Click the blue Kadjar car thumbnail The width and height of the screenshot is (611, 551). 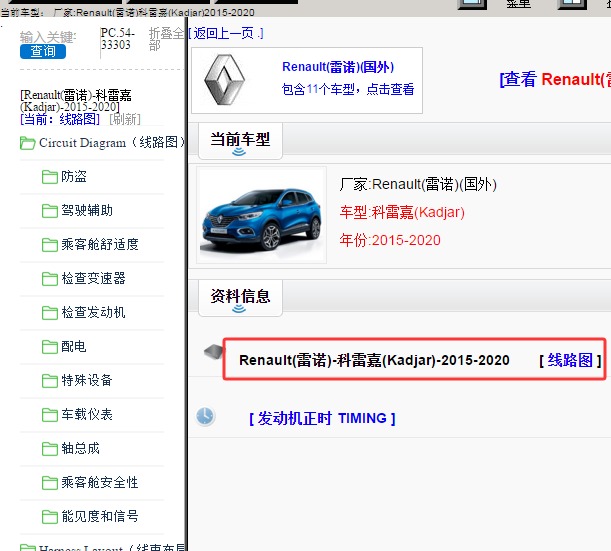click(x=261, y=215)
